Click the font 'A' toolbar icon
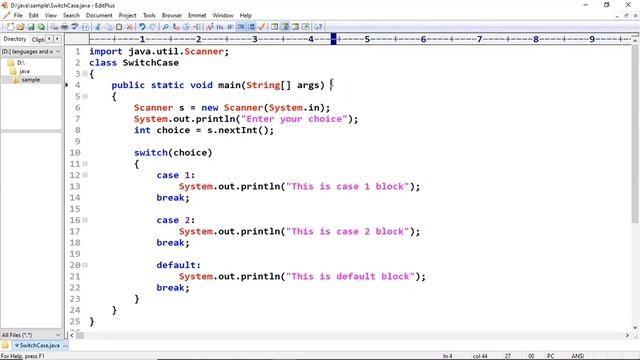 pos(210,27)
